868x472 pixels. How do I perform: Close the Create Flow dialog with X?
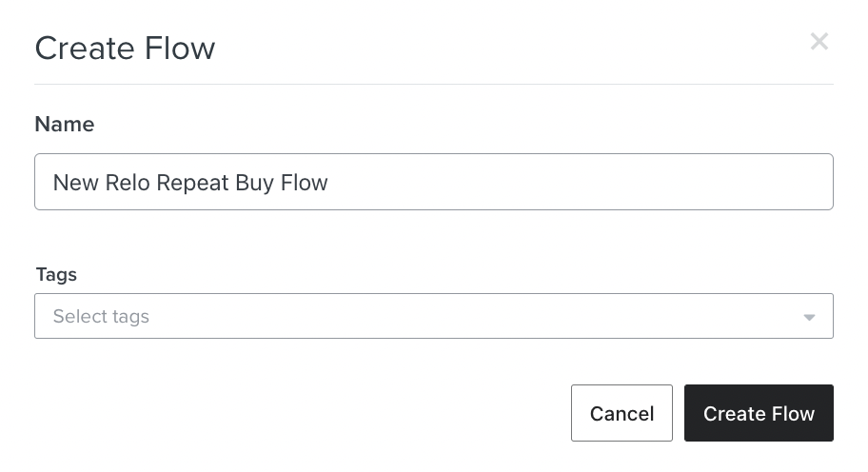pyautogui.click(x=819, y=42)
